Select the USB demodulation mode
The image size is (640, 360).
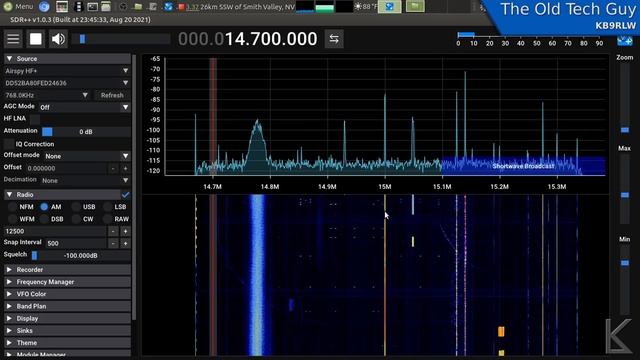tap(84, 207)
